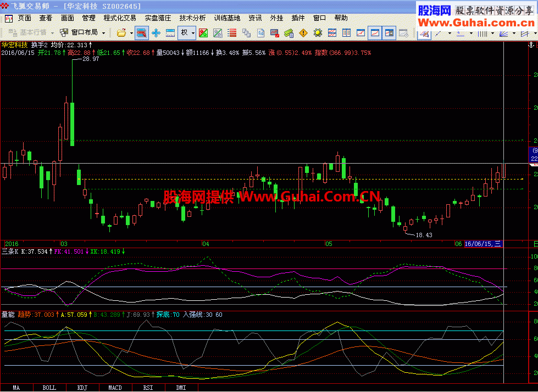Select the blue crosshair cursor tool
Screen dimensions: 538x392
(156, 33)
